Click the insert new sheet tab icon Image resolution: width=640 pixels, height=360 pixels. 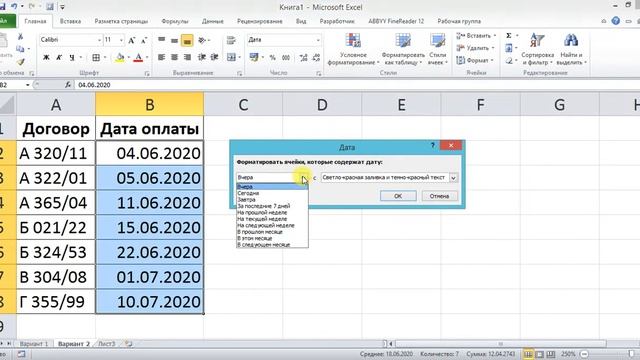click(129, 344)
